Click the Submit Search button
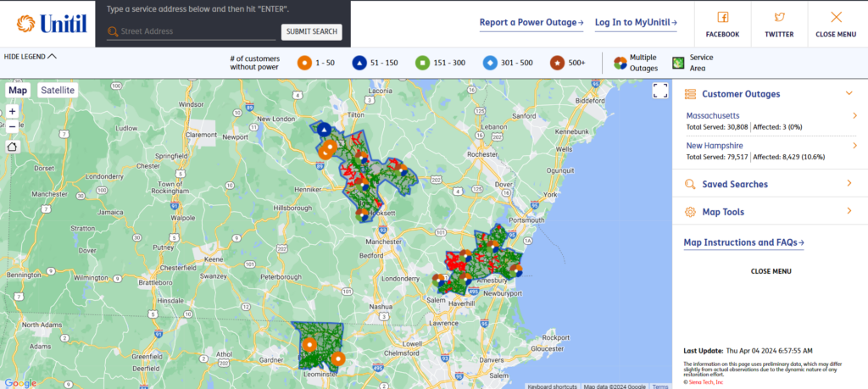Viewport: 868px width, 389px height. 311,32
